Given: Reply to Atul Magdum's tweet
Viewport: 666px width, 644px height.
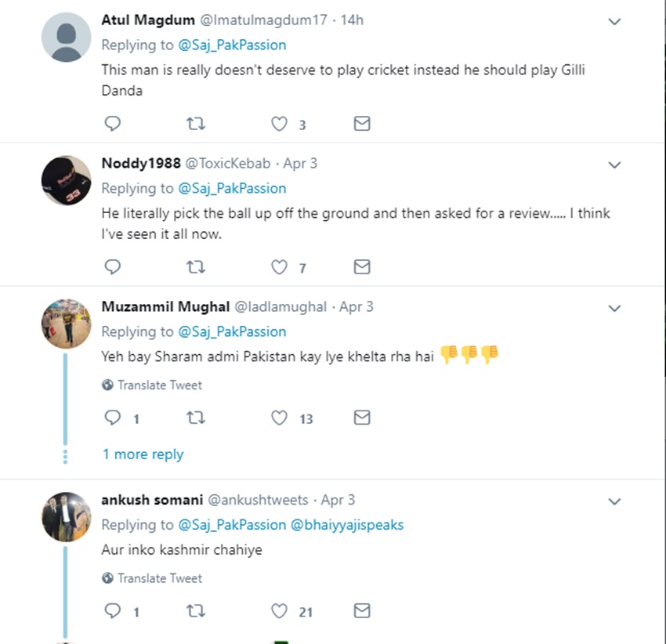Looking at the screenshot, I should pos(113,124).
